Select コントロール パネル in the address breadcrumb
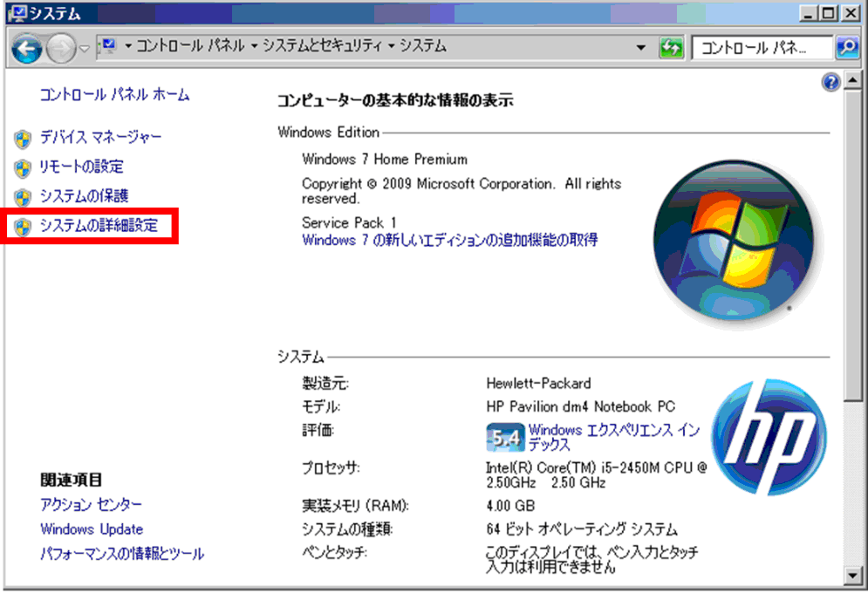This screenshot has width=868, height=593. tap(190, 46)
